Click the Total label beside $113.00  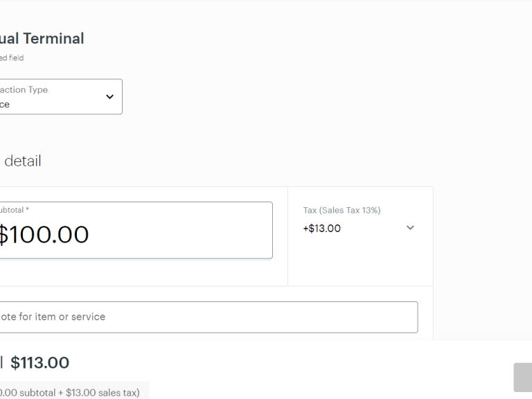pyautogui.click(x=1, y=362)
